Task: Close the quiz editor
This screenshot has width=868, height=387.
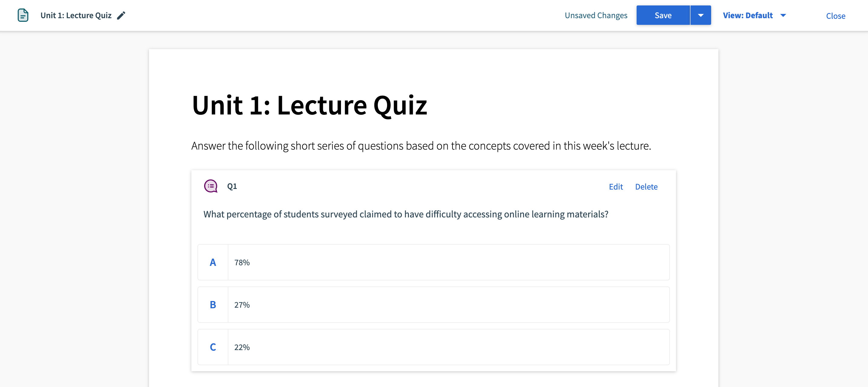Action: (835, 16)
